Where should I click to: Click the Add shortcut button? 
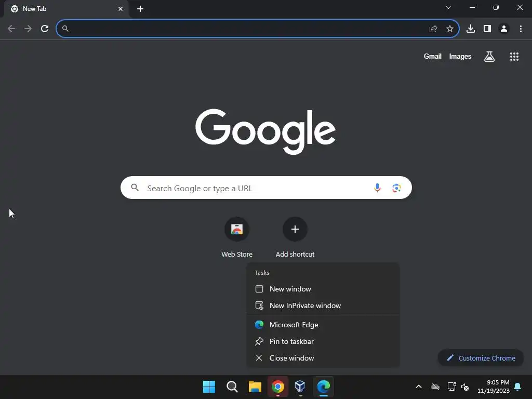click(x=295, y=237)
